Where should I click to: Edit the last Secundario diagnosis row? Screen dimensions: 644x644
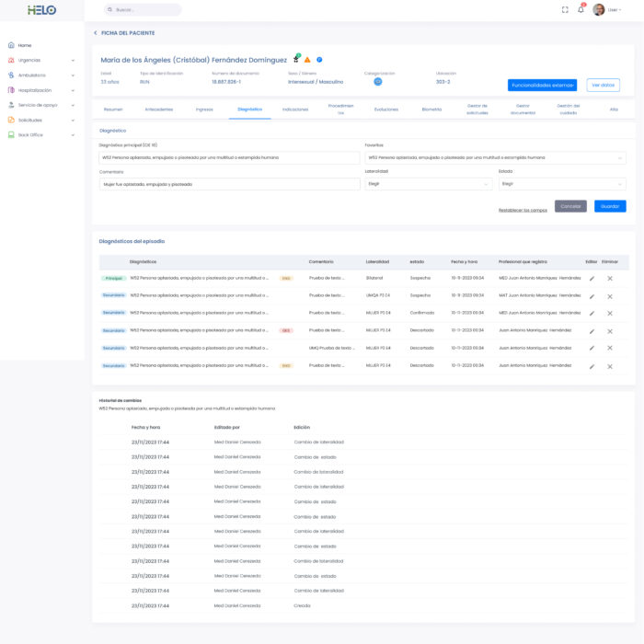click(x=592, y=365)
